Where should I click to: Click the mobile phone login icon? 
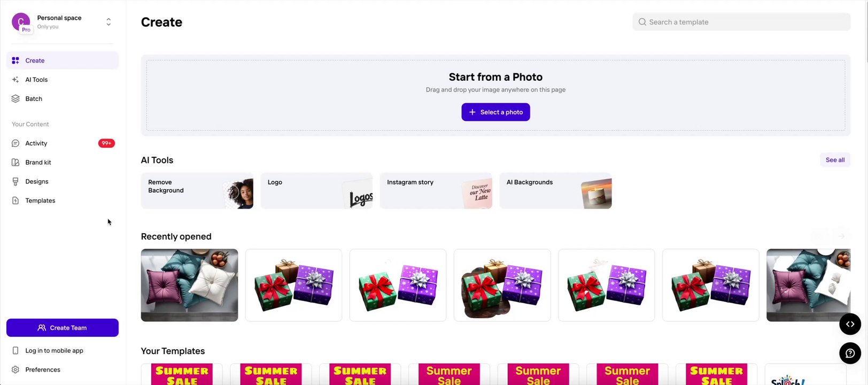(x=15, y=351)
